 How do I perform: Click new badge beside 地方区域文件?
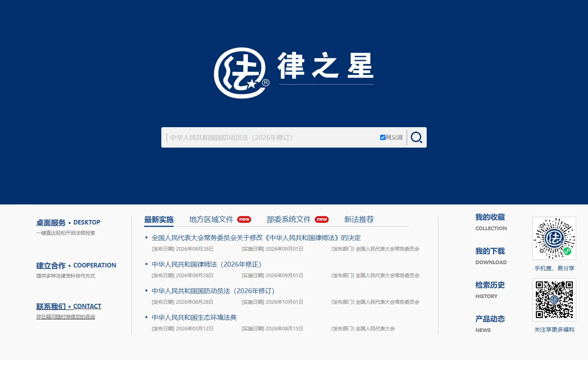(x=244, y=220)
